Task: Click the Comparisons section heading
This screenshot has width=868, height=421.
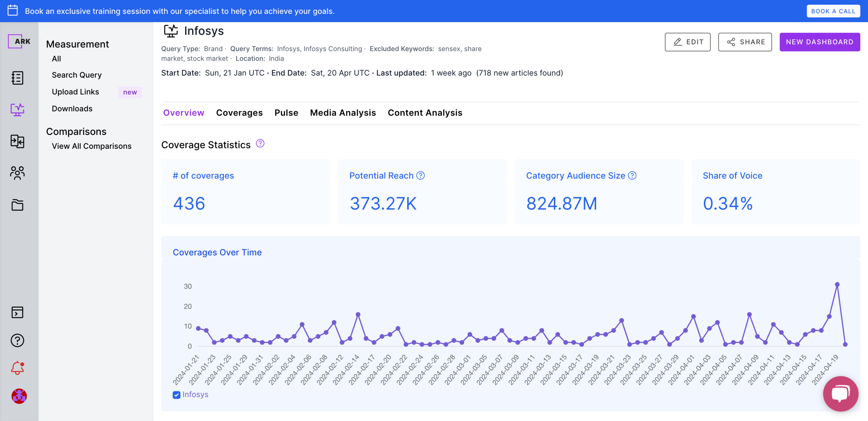Action: pyautogui.click(x=76, y=132)
